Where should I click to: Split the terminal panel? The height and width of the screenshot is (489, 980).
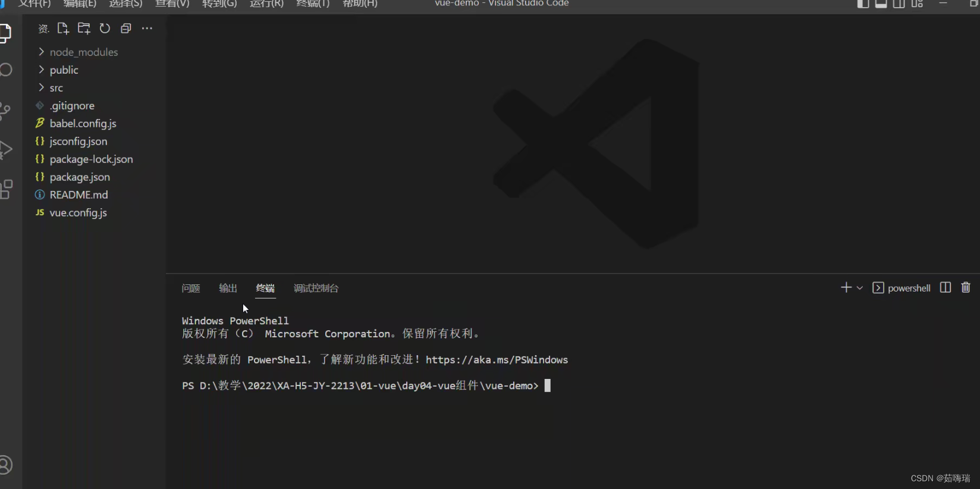[946, 288]
